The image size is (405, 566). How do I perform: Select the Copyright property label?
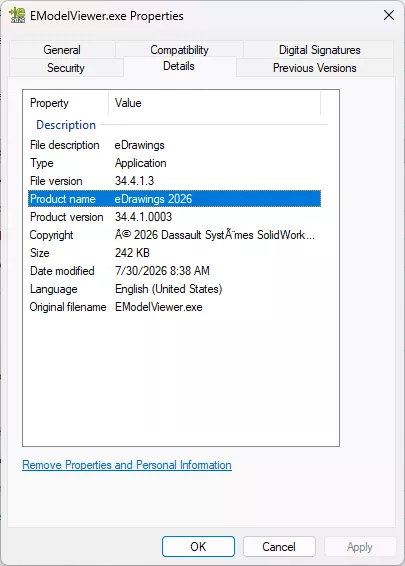tap(51, 235)
